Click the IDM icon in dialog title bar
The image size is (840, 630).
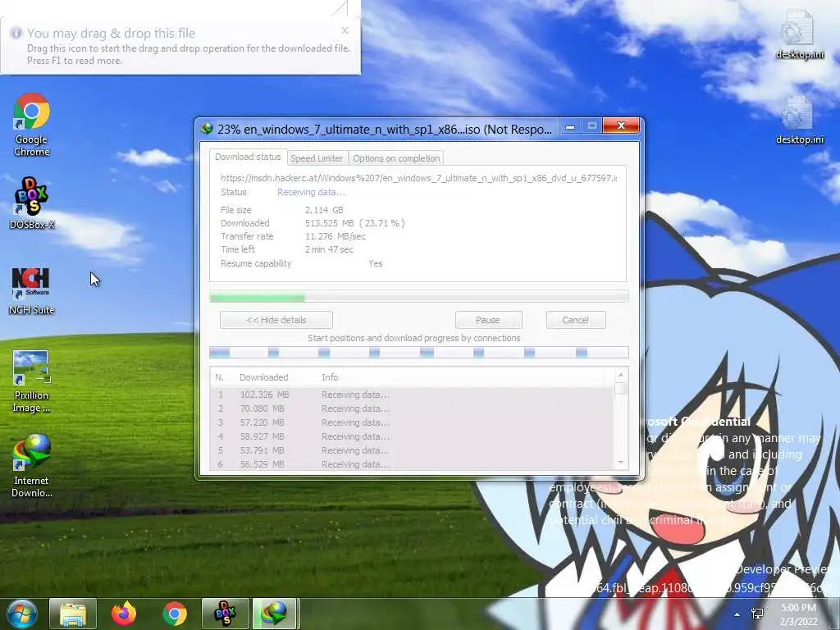click(207, 129)
